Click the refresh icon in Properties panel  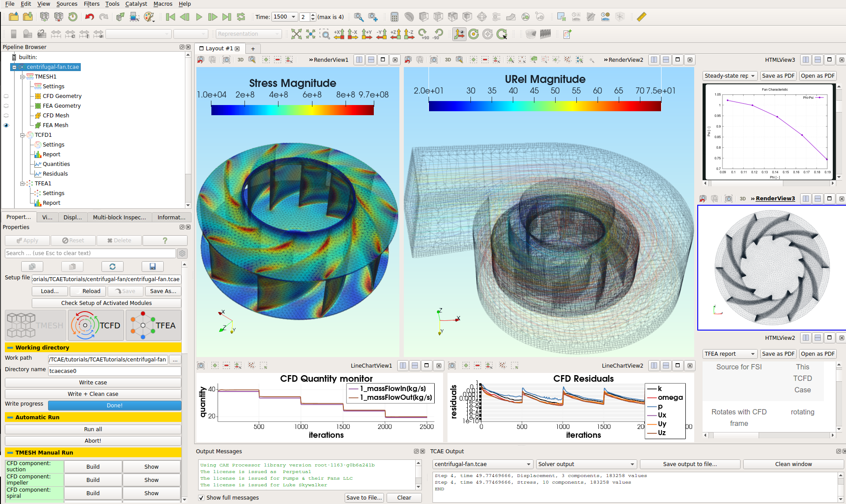point(113,267)
